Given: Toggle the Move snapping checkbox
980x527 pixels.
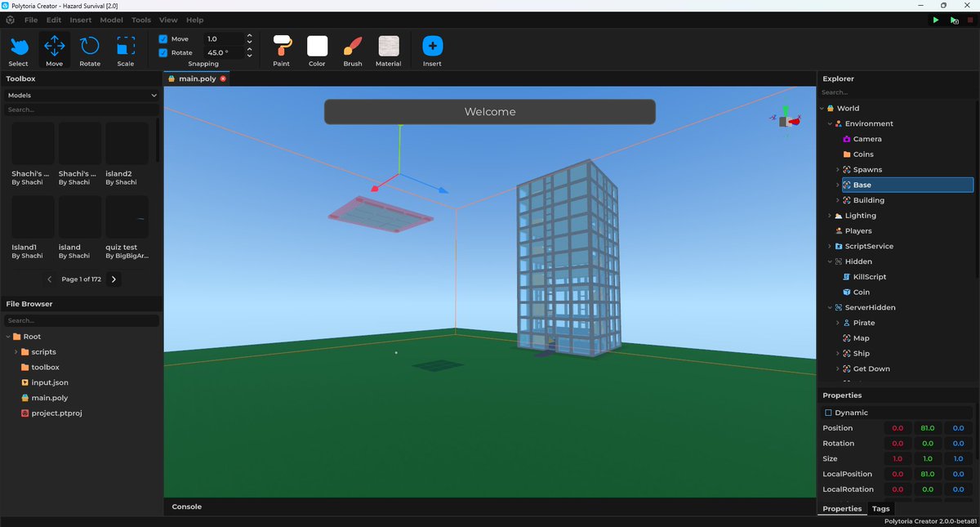Looking at the screenshot, I should click(x=163, y=39).
